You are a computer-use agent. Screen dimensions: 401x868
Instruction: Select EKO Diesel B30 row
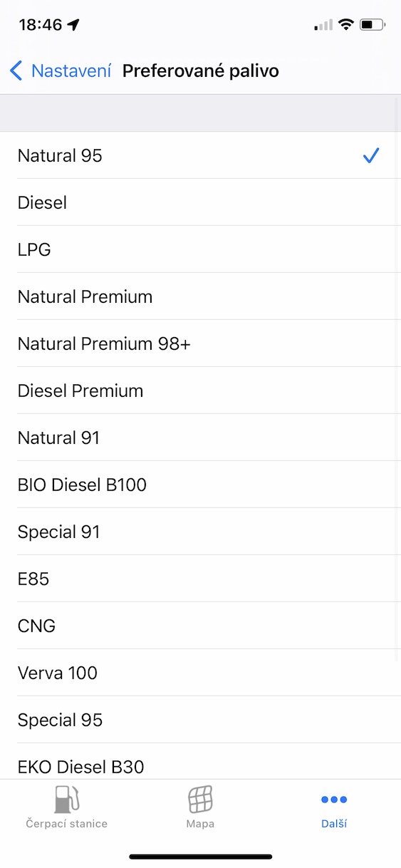200,761
